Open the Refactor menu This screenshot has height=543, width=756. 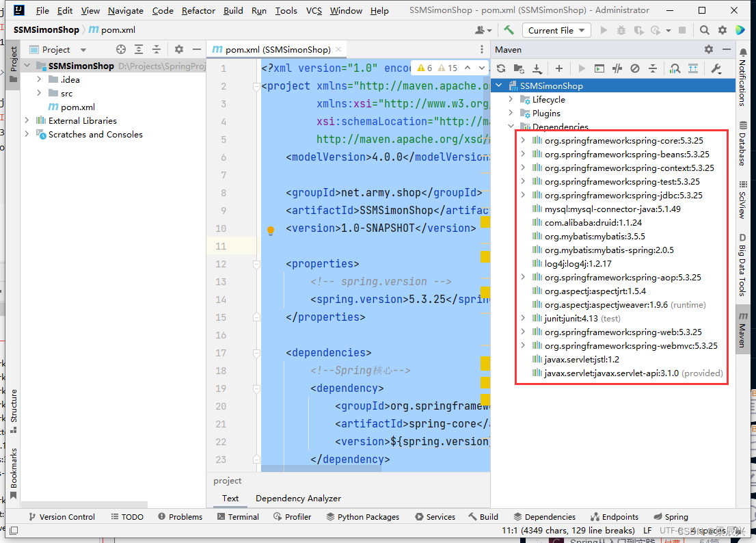pyautogui.click(x=198, y=11)
